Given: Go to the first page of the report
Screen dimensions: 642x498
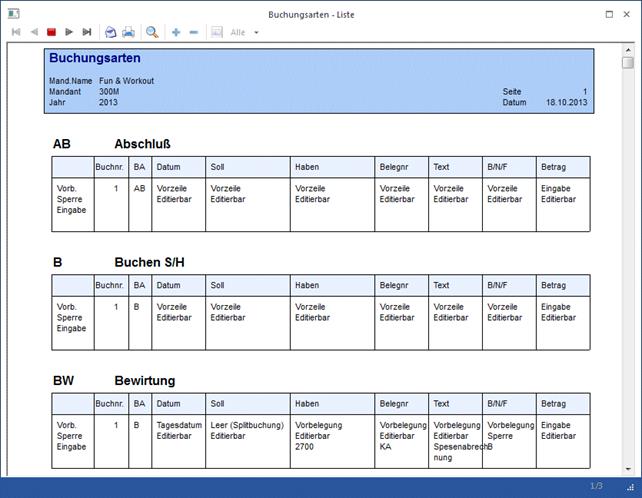Looking at the screenshot, I should (x=16, y=32).
